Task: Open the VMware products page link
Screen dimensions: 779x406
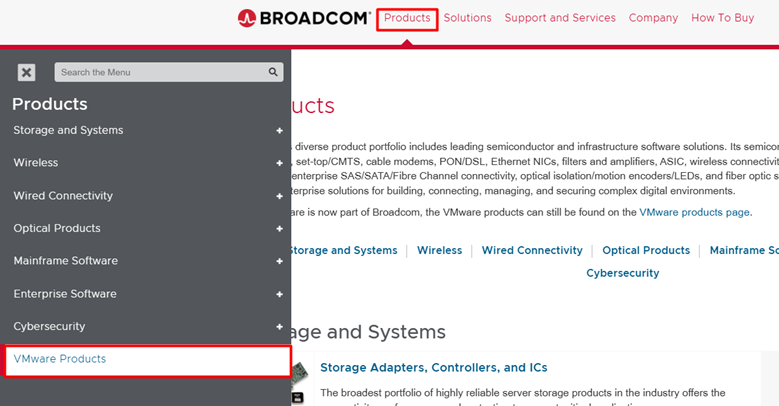Action: click(694, 212)
